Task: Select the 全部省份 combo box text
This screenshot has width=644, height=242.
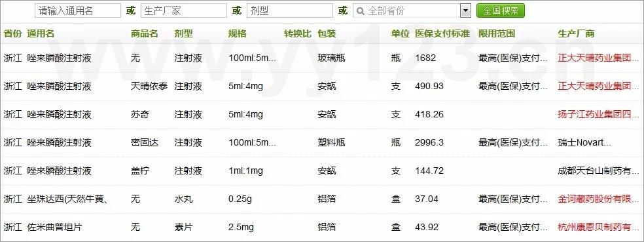Action: click(x=387, y=10)
